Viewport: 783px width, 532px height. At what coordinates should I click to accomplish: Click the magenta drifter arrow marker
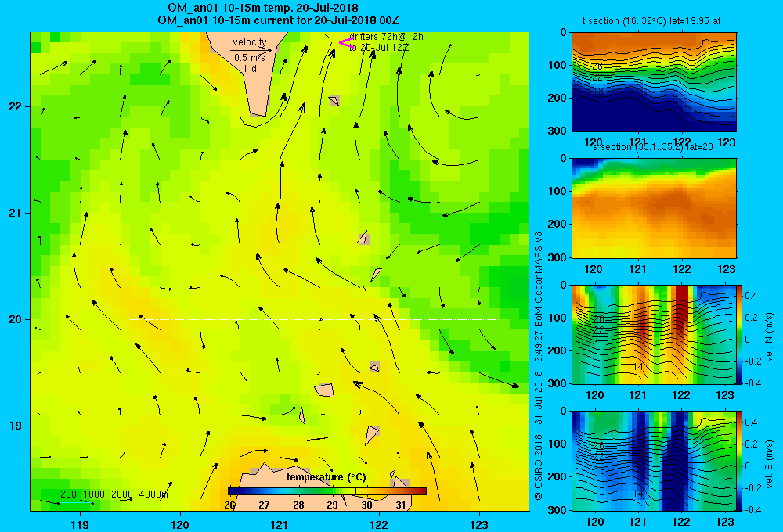[346, 43]
